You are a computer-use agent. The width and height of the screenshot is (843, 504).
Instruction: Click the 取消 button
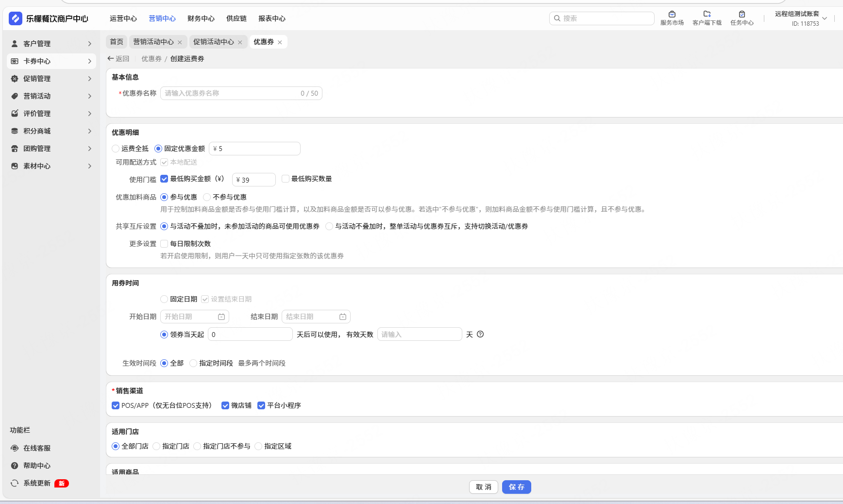[x=484, y=487]
